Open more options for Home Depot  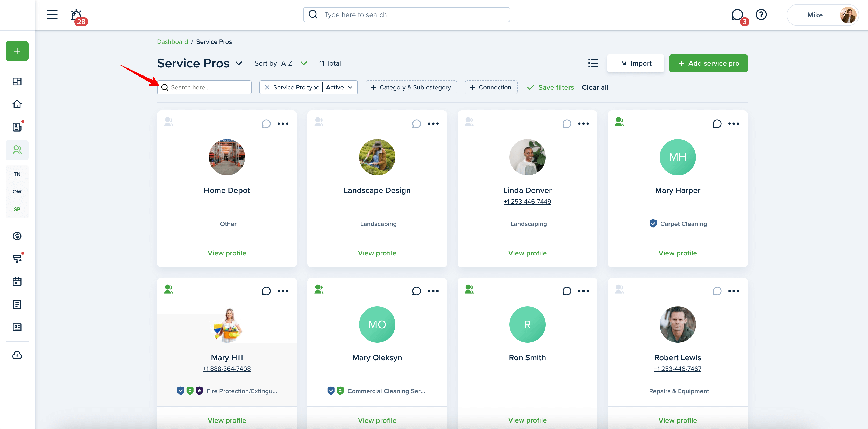pyautogui.click(x=283, y=124)
